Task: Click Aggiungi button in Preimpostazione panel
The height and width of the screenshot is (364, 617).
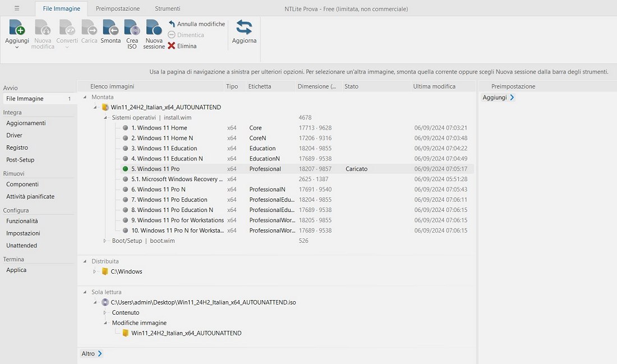Action: (x=498, y=98)
